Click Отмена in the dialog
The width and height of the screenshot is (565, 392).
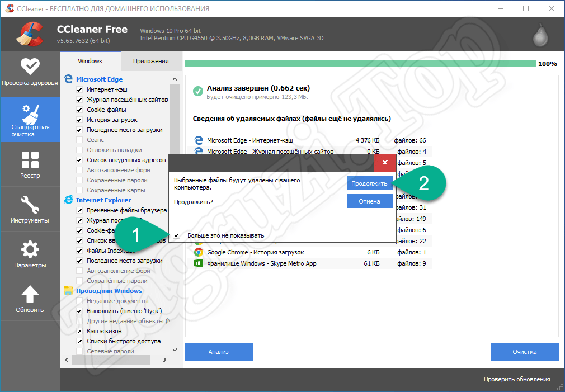pos(370,201)
